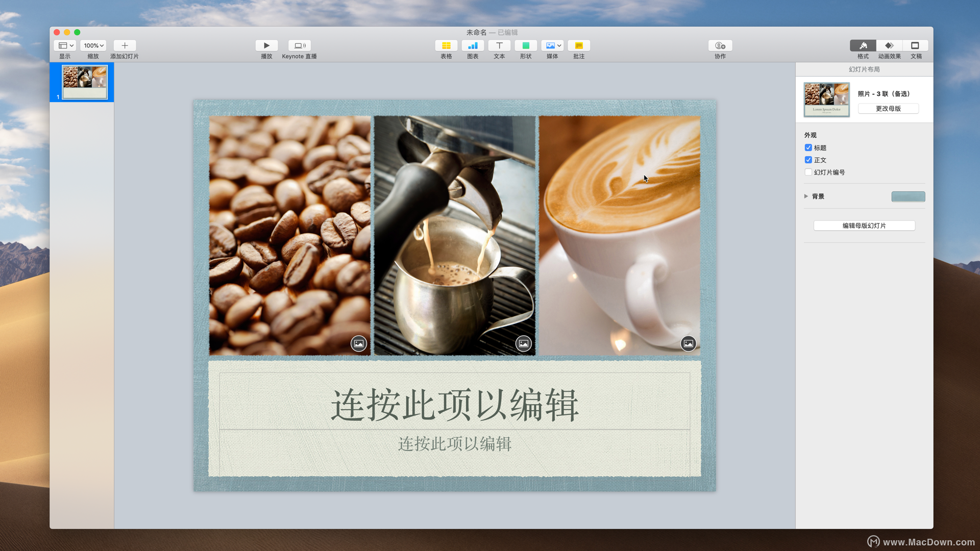Viewport: 980px width, 551px height.
Task: Click the 照片 - 3 联（备选） master name
Action: coord(884,94)
